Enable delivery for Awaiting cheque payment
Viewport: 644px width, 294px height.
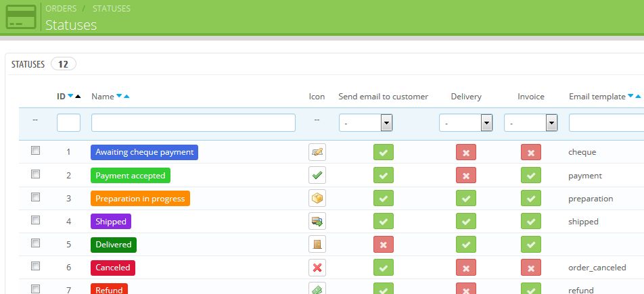pyautogui.click(x=465, y=152)
